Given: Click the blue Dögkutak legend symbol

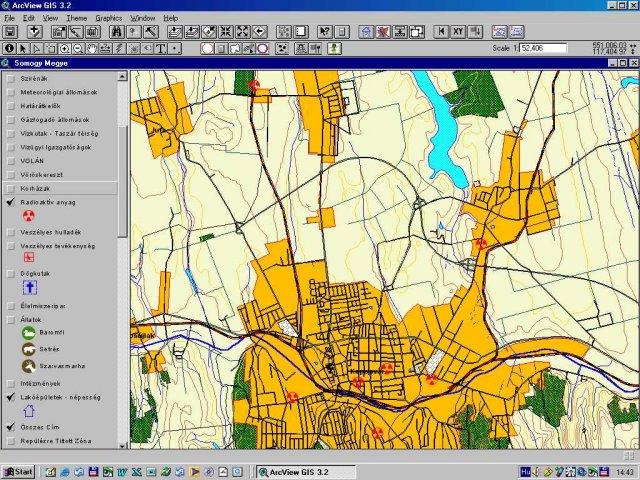Looking at the screenshot, I should (x=29, y=288).
